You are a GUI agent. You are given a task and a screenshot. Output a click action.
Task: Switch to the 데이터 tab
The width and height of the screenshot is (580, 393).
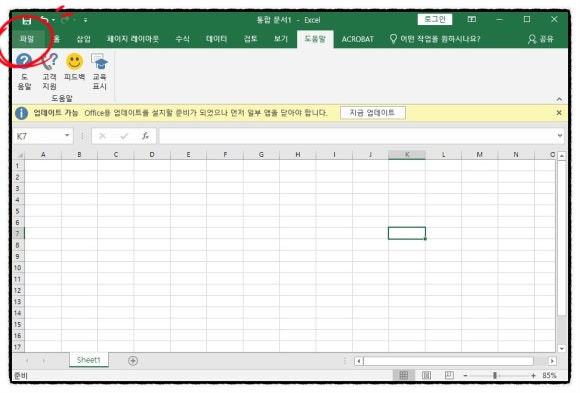(x=216, y=39)
